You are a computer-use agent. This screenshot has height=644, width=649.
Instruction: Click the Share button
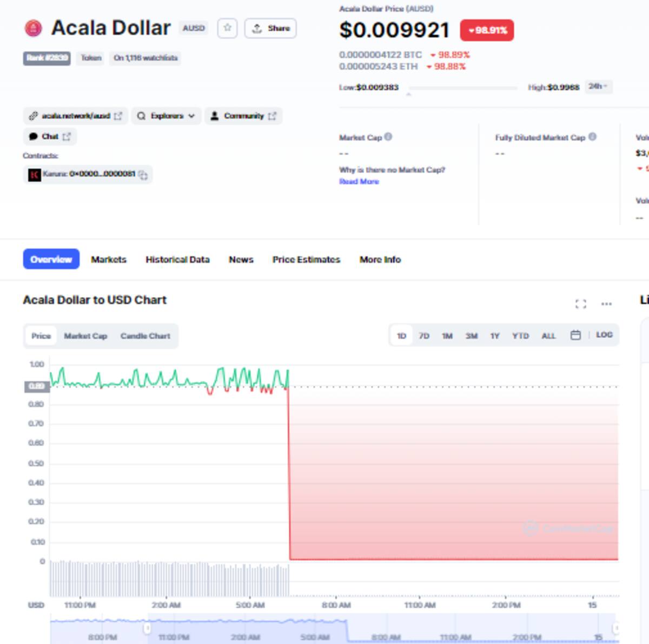click(270, 28)
